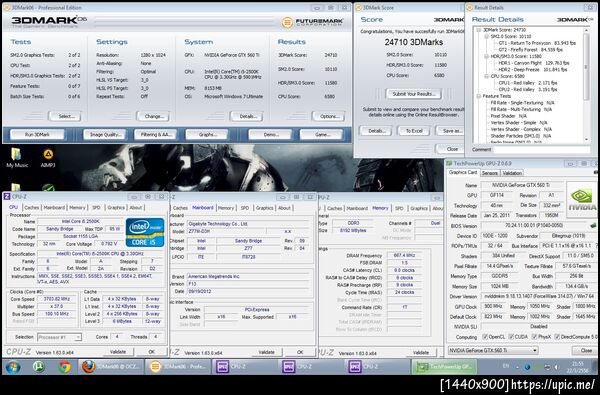
Task: Click Result Details scrollbar up arrow
Action: coord(586,30)
